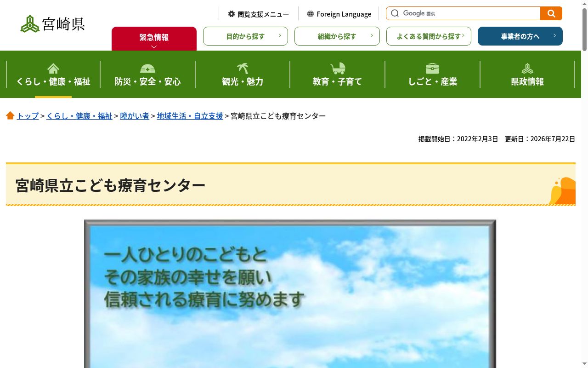Viewport: 588px width, 368px height.
Task: Select the 県政情報 menu label
Action: pyautogui.click(x=527, y=81)
